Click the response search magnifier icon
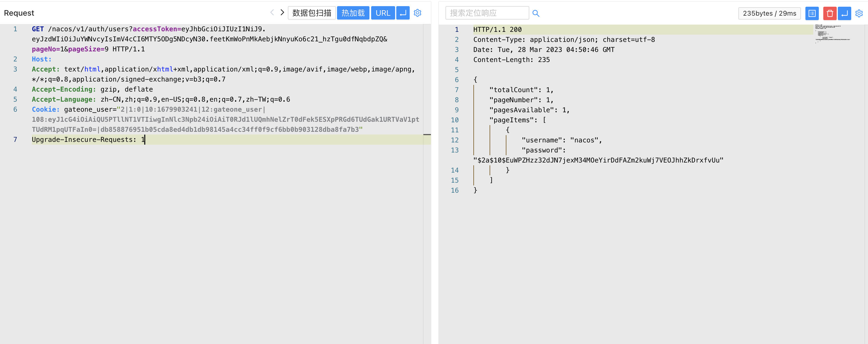This screenshot has height=344, width=868. pos(536,13)
